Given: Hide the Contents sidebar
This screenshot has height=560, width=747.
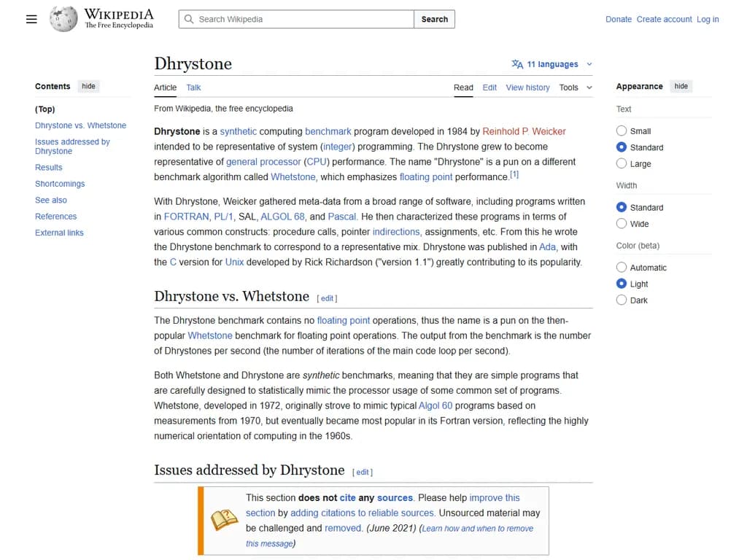Looking at the screenshot, I should pyautogui.click(x=88, y=86).
